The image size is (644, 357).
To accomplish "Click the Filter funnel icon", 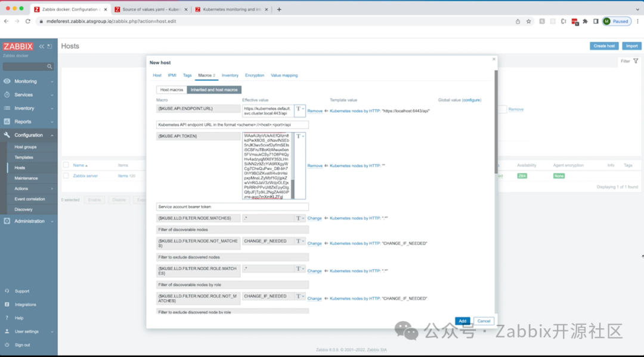I will point(636,61).
